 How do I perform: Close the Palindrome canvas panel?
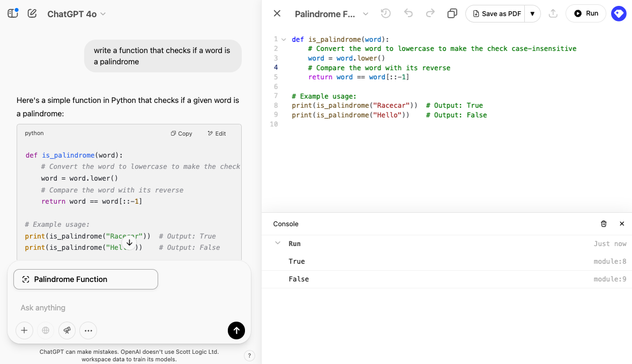pos(277,13)
